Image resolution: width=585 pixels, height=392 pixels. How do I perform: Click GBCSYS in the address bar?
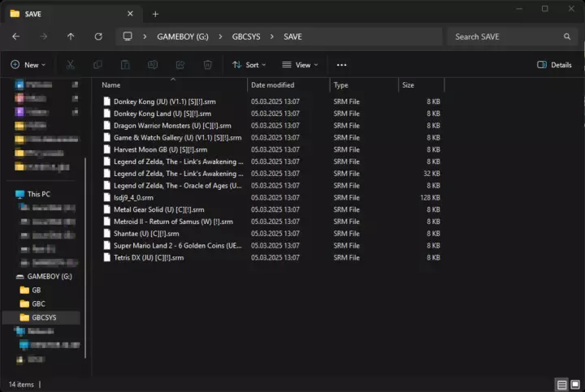[x=246, y=37]
